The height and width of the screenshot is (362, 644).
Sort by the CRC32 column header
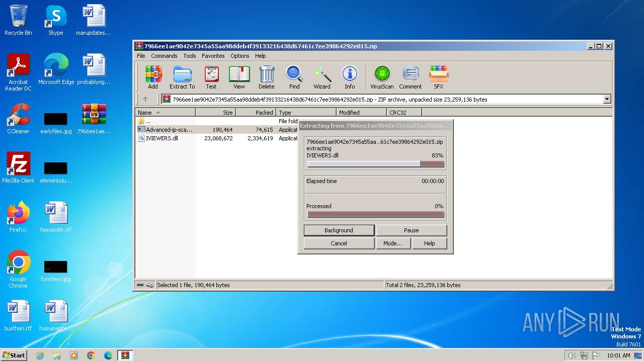pos(405,113)
